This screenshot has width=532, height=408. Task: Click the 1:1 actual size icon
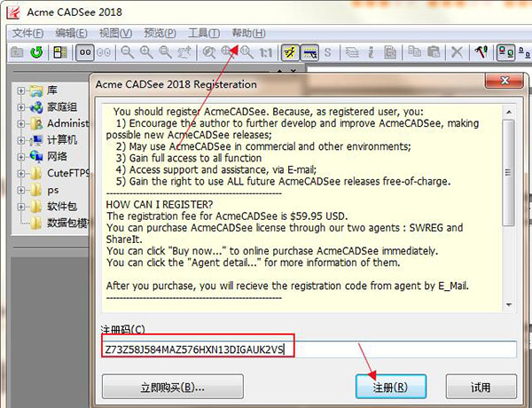[266, 52]
